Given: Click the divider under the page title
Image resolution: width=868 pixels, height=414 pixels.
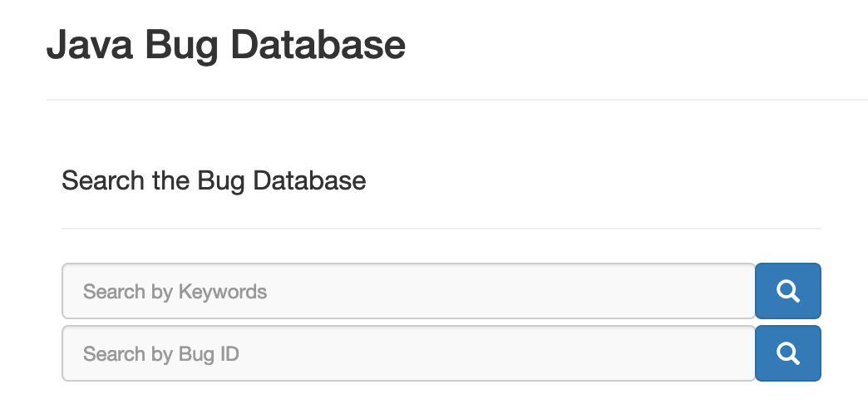Looking at the screenshot, I should pyautogui.click(x=457, y=100).
